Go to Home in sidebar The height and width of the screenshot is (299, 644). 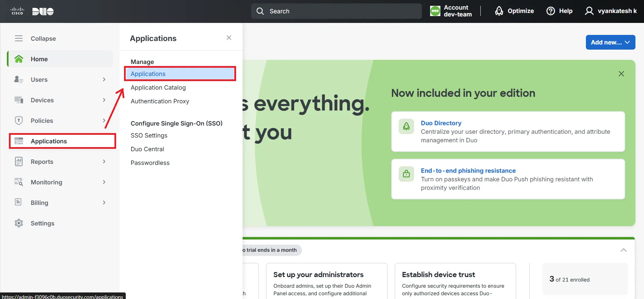coord(60,59)
